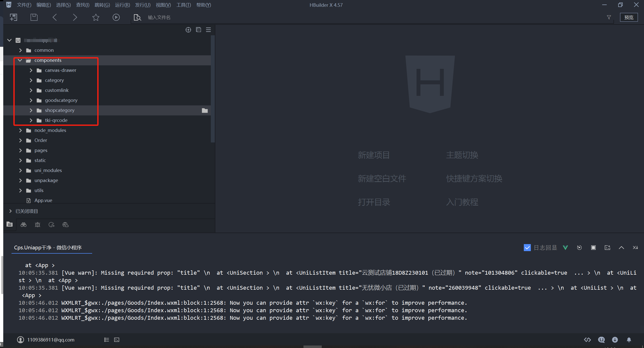Viewport: 644px width, 348px height.
Task: Click the filter funnel icon near preview
Action: [x=609, y=17]
